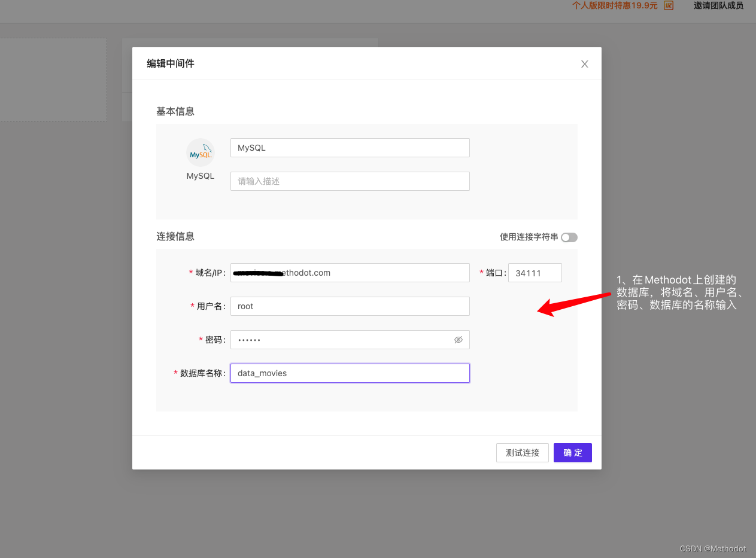
Task: Click the 用户名 field containing root
Action: (x=350, y=306)
